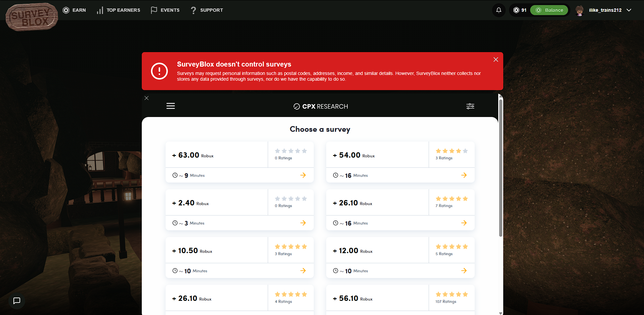Click the 5 Ratings stars on 12.00 survey
This screenshot has width=644, height=315.
(x=452, y=246)
